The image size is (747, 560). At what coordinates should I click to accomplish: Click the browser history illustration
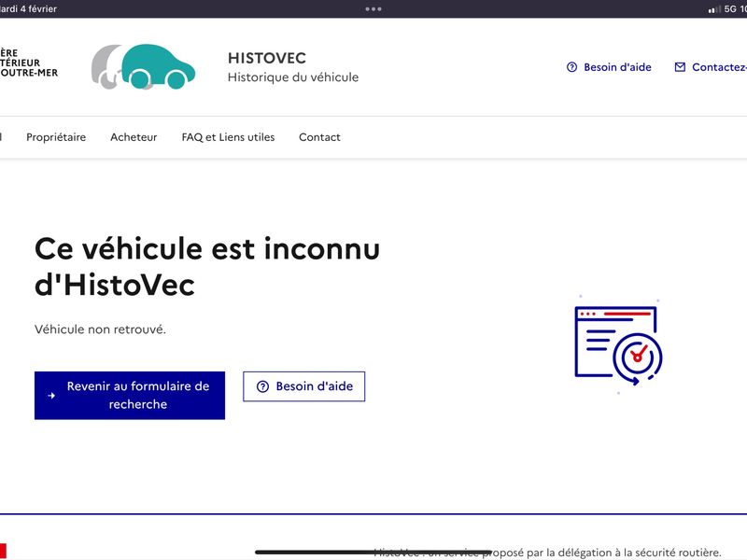point(618,345)
